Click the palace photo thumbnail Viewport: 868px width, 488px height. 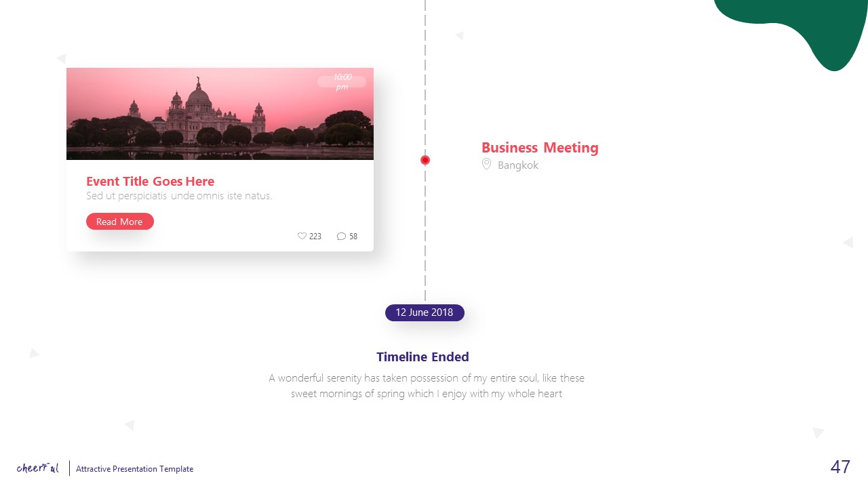tap(220, 113)
